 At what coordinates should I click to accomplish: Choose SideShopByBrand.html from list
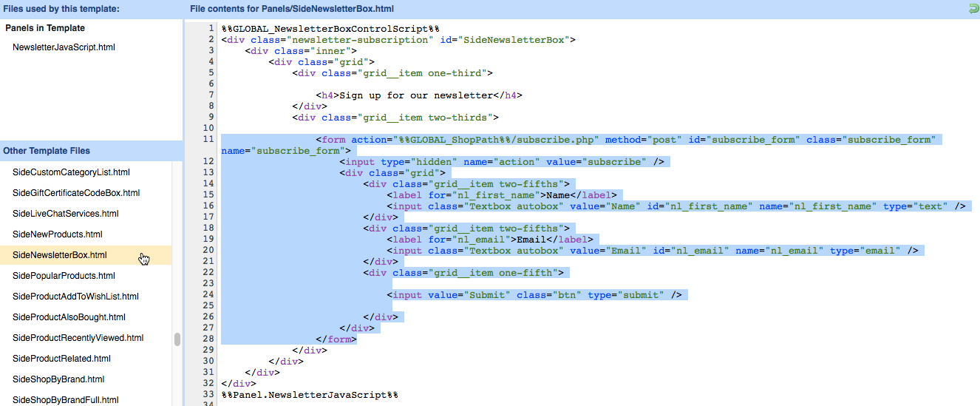[x=58, y=379]
